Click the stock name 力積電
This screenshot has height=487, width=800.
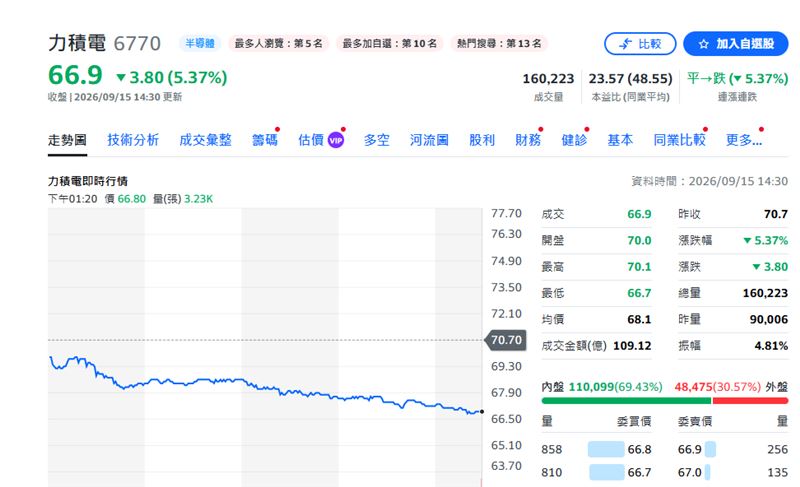click(77, 43)
